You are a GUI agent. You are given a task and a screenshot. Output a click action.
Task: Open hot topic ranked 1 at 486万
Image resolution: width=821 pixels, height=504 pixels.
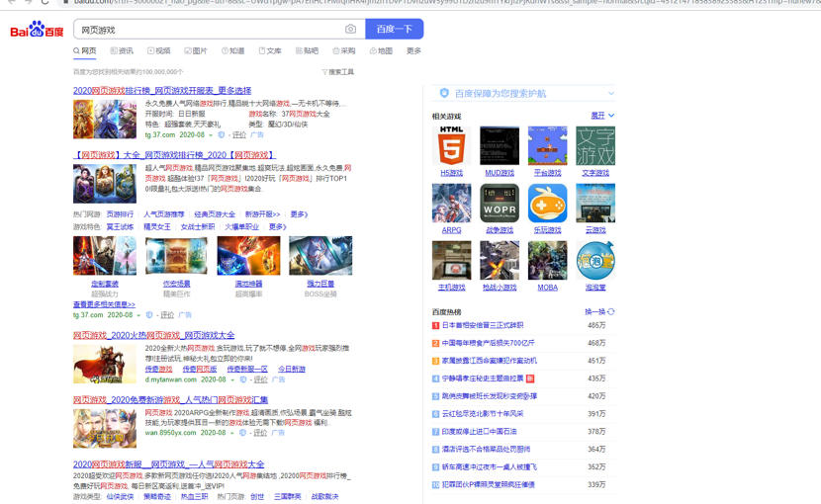[483, 325]
